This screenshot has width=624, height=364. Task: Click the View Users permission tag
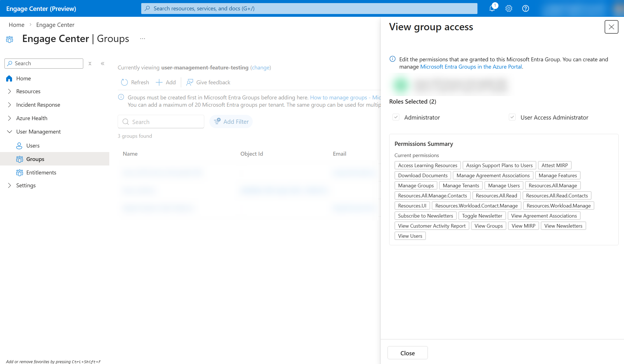pos(410,236)
